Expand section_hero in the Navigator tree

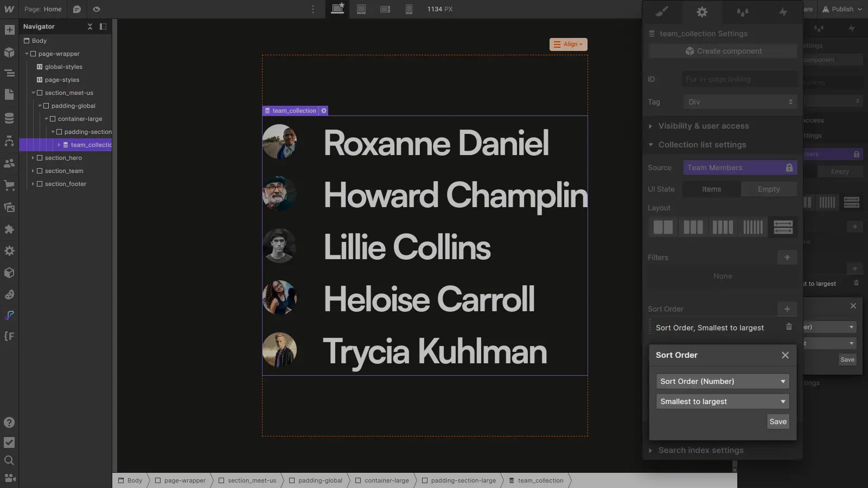point(33,158)
